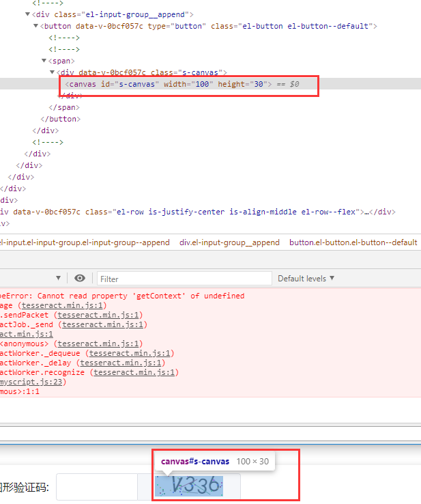Focus the captcha code input field
Viewport: 421px width, 504px height.
point(97,487)
